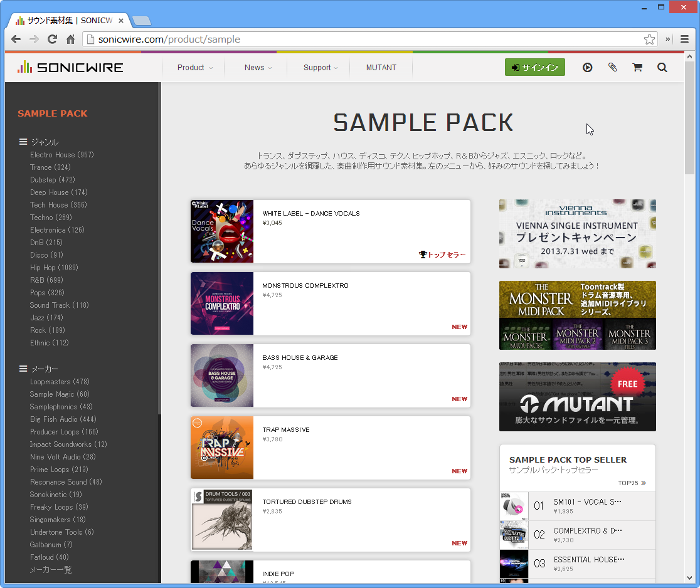Open the Chrome hamburger menu
The height and width of the screenshot is (588, 700).
click(x=684, y=39)
